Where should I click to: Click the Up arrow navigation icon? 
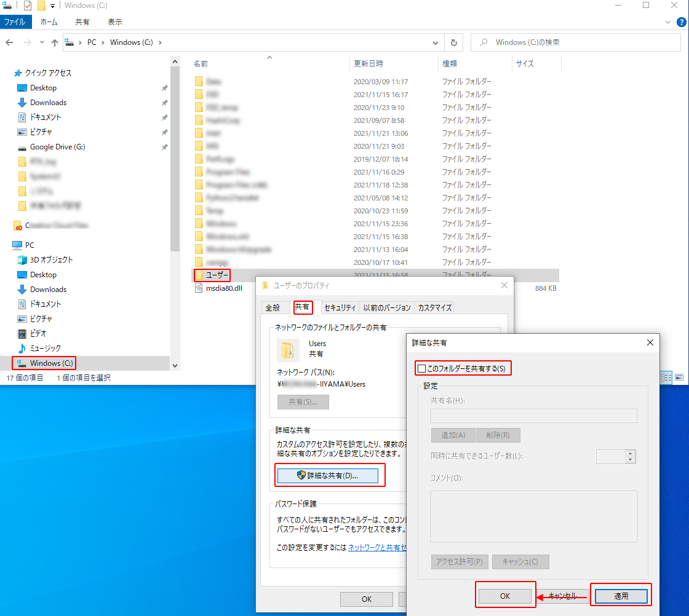(55, 43)
